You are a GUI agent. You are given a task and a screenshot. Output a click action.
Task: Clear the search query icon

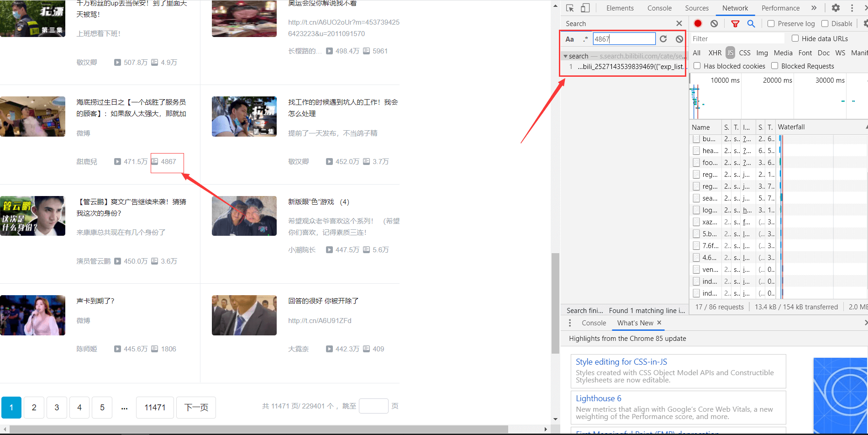(679, 39)
